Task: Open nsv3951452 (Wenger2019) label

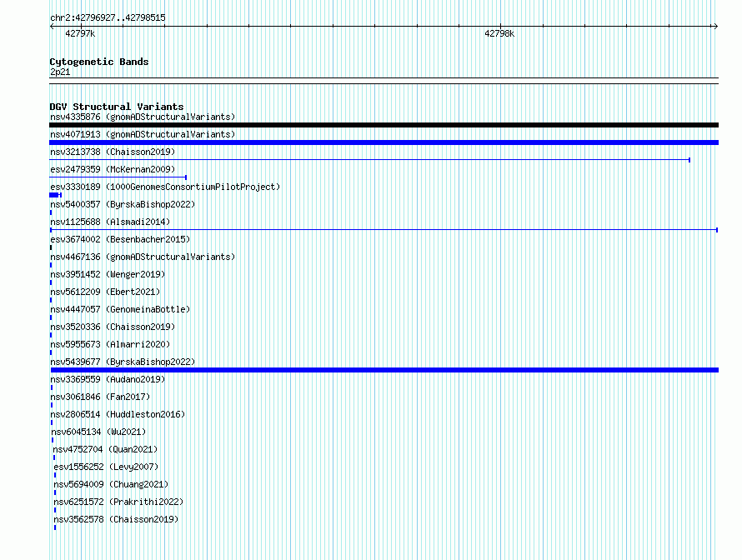Action: tap(108, 274)
